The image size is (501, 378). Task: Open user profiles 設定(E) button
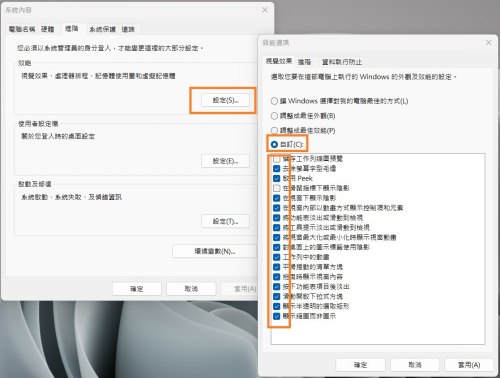pos(225,161)
